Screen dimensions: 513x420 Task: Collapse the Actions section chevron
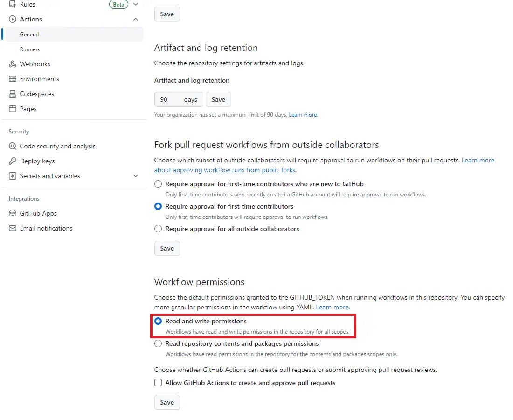[x=136, y=19]
